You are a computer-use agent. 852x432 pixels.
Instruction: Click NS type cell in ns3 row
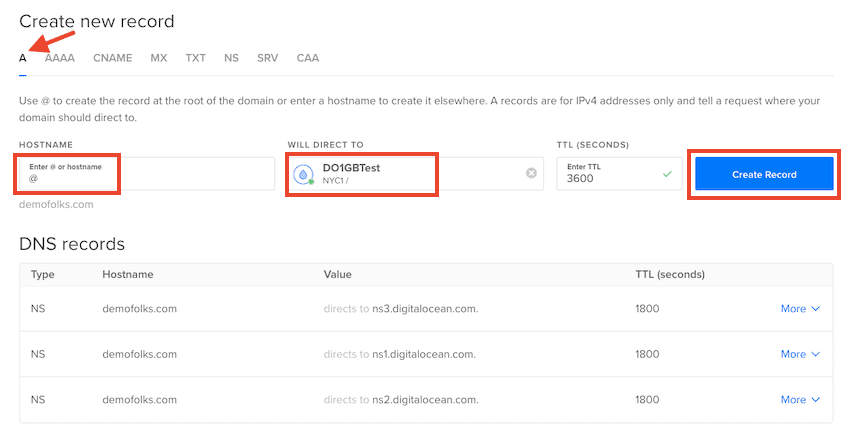tap(37, 309)
